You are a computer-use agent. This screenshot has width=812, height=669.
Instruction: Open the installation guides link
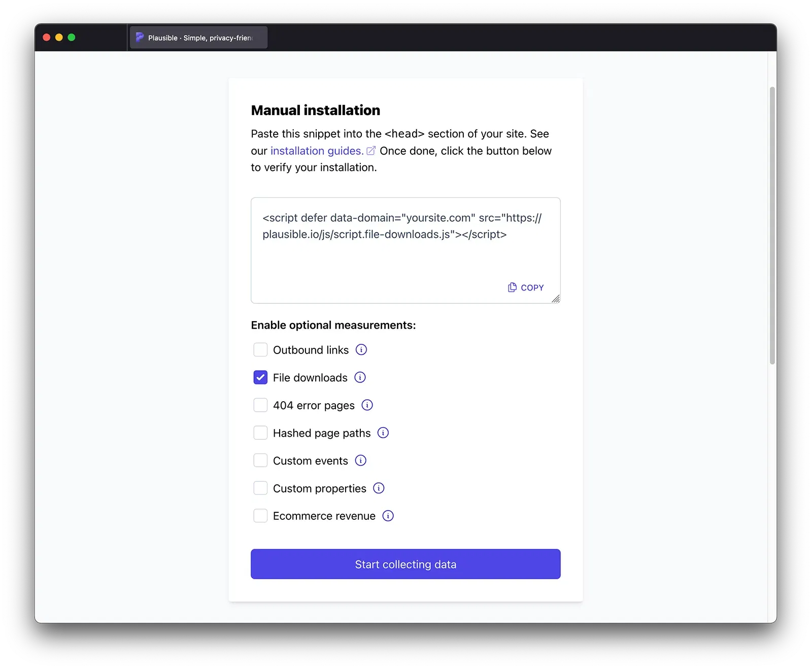[x=316, y=150]
